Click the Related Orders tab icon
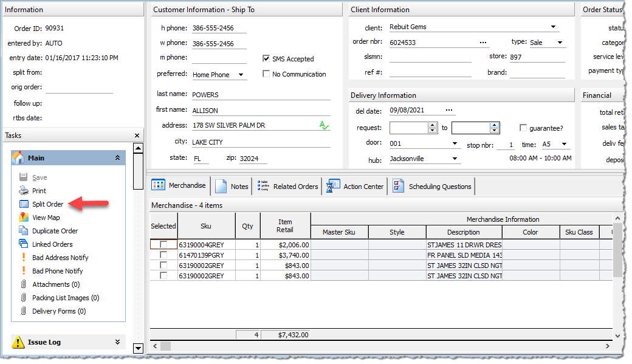Image resolution: width=632 pixels, height=364 pixels. click(x=263, y=186)
